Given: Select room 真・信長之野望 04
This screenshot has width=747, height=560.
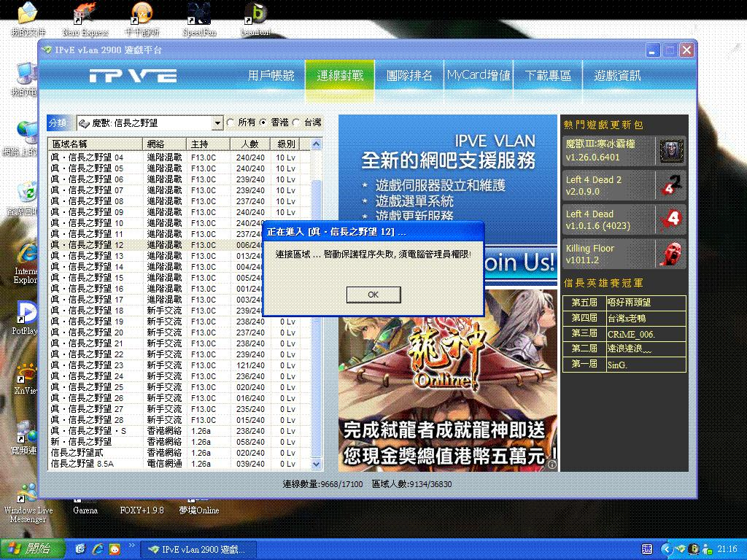Looking at the screenshot, I should tap(179, 157).
